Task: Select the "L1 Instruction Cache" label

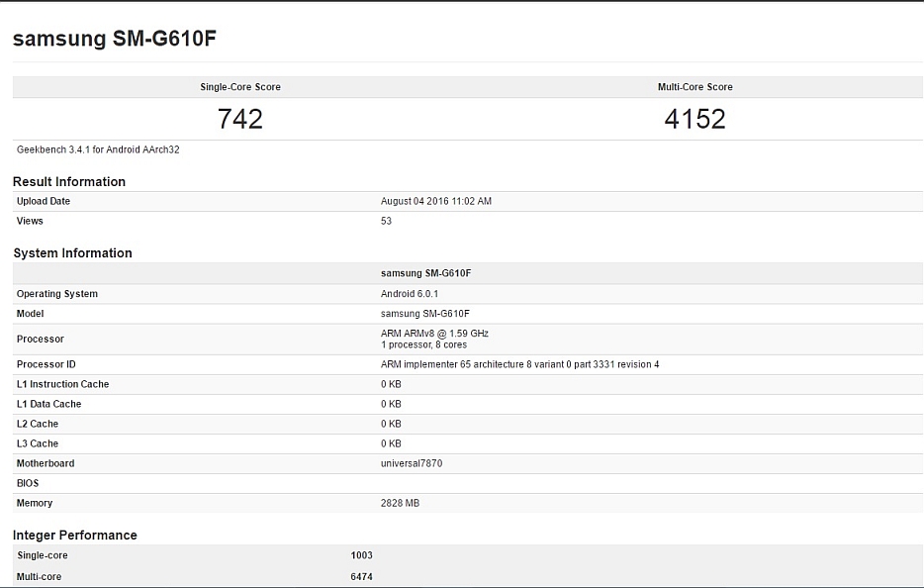Action: [62, 384]
